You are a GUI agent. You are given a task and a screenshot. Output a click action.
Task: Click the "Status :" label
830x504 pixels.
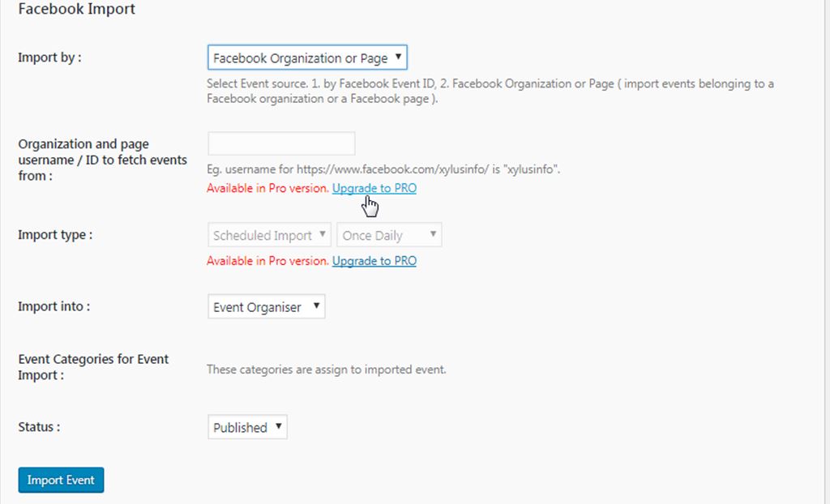click(39, 426)
